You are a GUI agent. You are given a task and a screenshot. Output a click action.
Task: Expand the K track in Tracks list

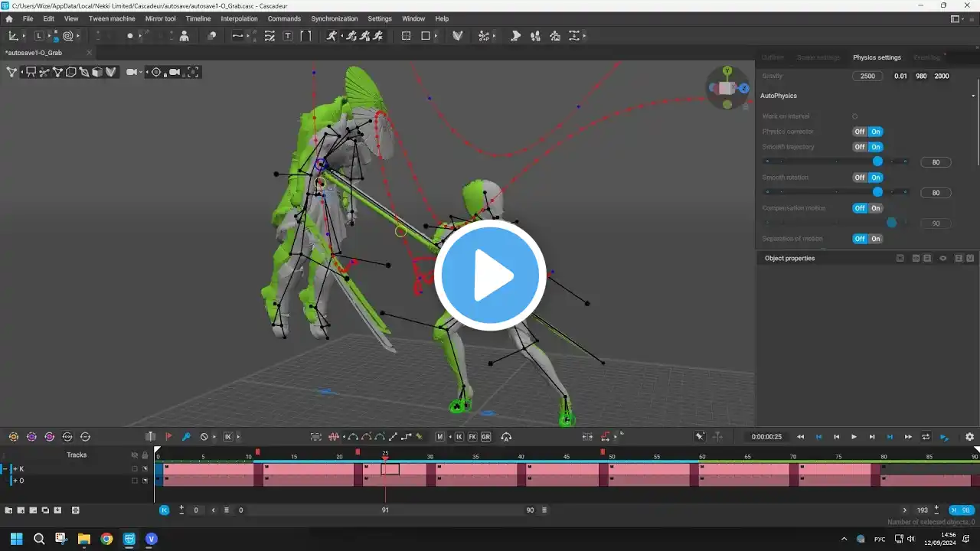(x=14, y=469)
